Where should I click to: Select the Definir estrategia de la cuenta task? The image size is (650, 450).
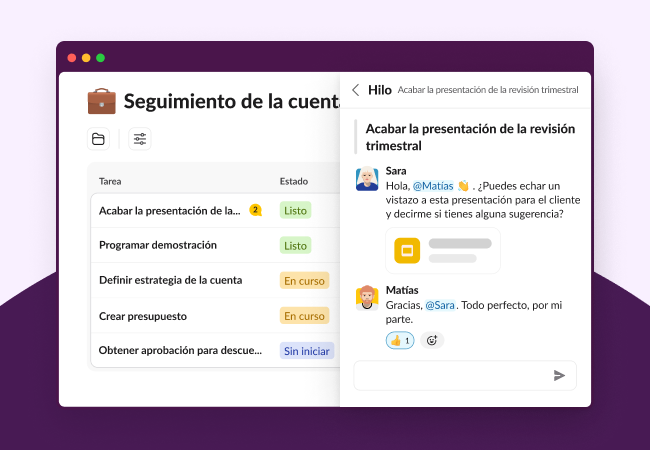pos(170,280)
